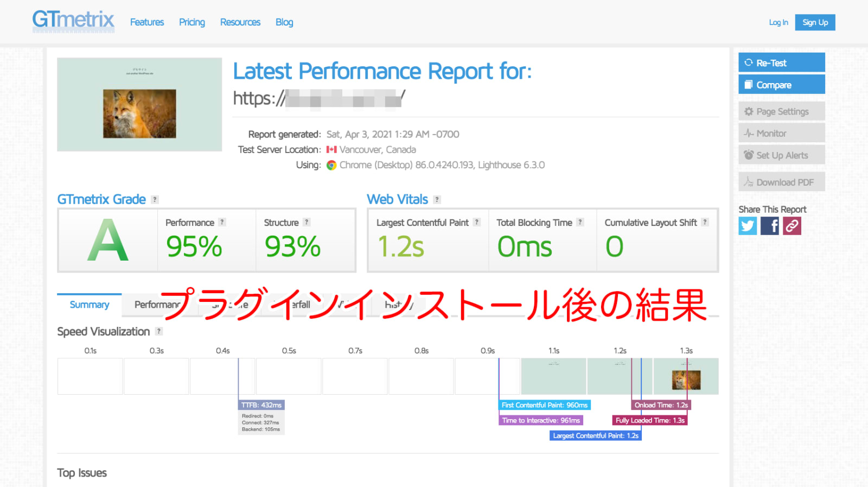Select the filmstrip frame at 1.1s
Image resolution: width=868 pixels, height=487 pixels.
pyautogui.click(x=554, y=376)
